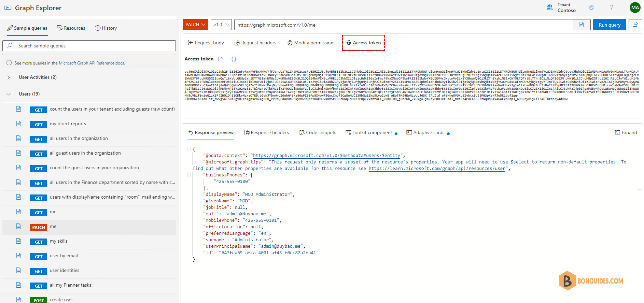Select the 'my direct reports' query

pyautogui.click(x=89, y=124)
